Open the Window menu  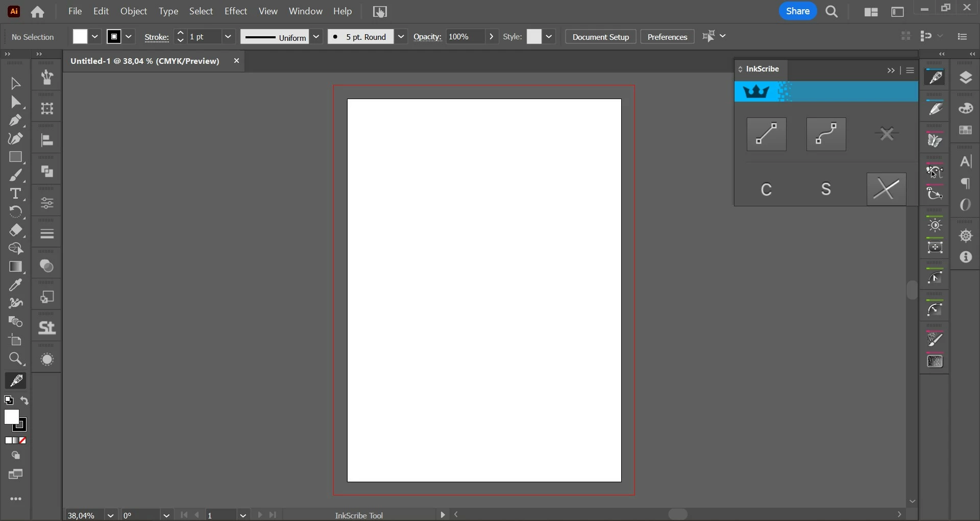(x=306, y=11)
